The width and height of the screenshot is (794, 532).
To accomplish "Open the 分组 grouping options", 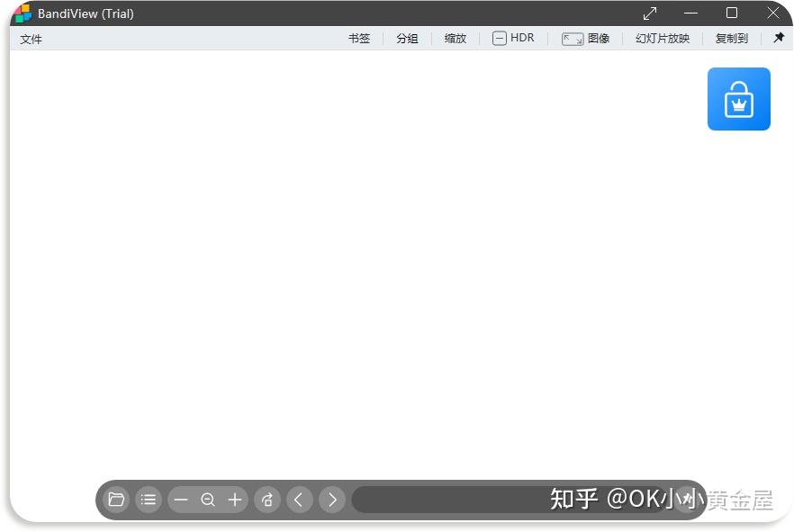I will coord(407,38).
